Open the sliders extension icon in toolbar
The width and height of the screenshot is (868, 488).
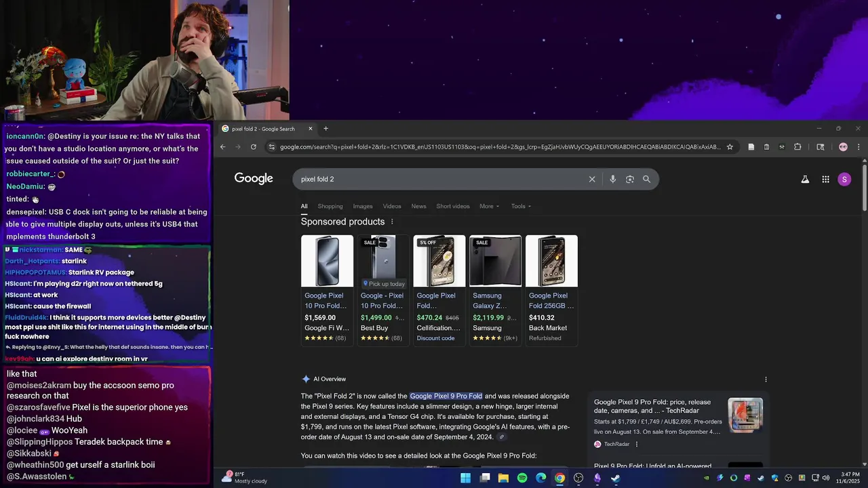pos(782,146)
